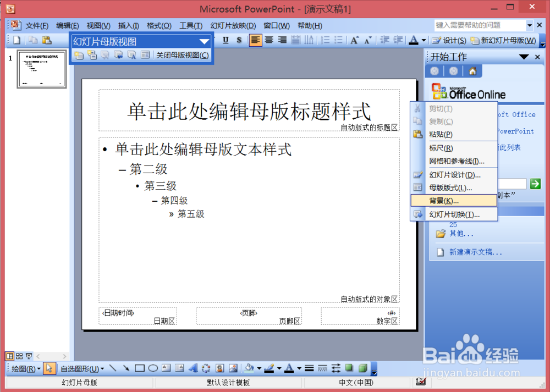Screen dimensions: 550x392
Task: Click the green search Go arrow button
Action: point(535,184)
